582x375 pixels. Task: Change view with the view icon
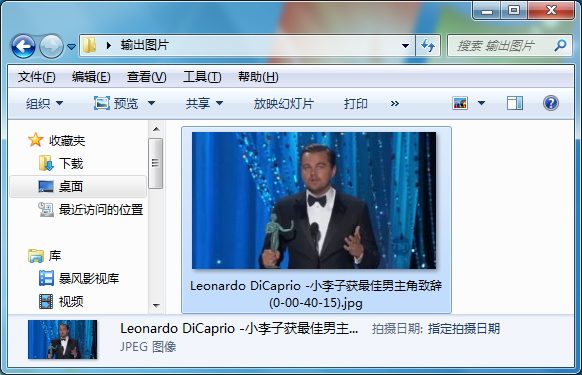point(460,103)
